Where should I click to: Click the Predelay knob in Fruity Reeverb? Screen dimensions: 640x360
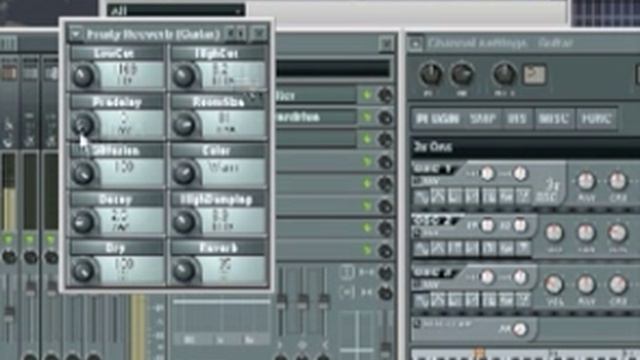point(83,125)
